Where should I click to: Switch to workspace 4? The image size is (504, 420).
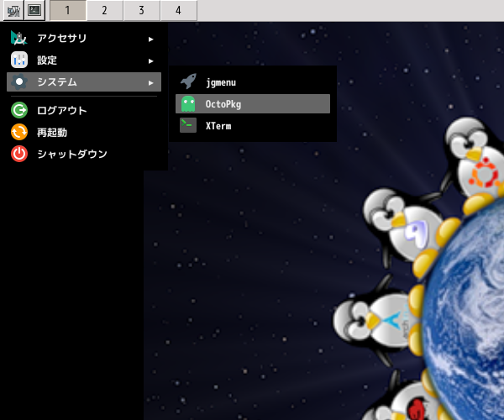click(x=179, y=10)
